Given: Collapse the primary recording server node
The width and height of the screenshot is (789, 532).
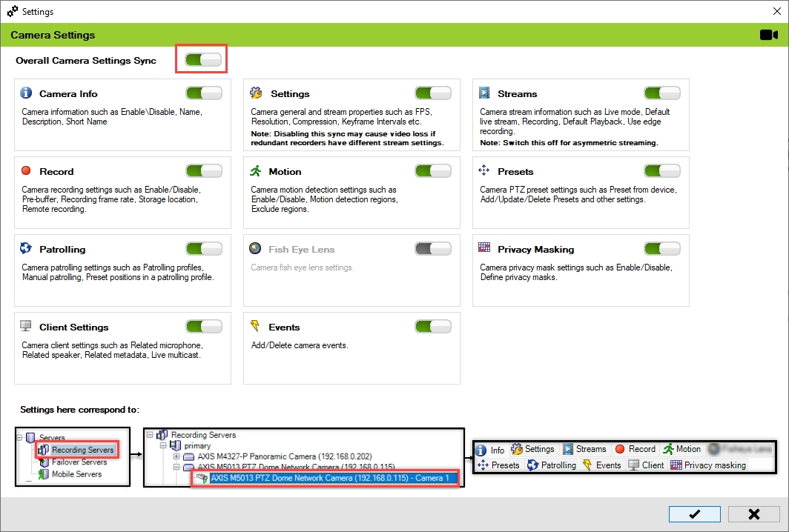Looking at the screenshot, I should click(162, 446).
